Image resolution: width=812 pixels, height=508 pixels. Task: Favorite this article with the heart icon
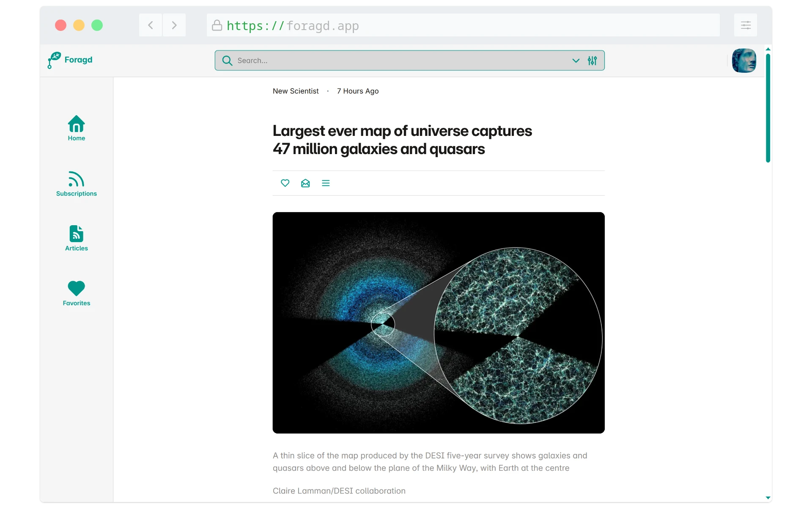(285, 183)
